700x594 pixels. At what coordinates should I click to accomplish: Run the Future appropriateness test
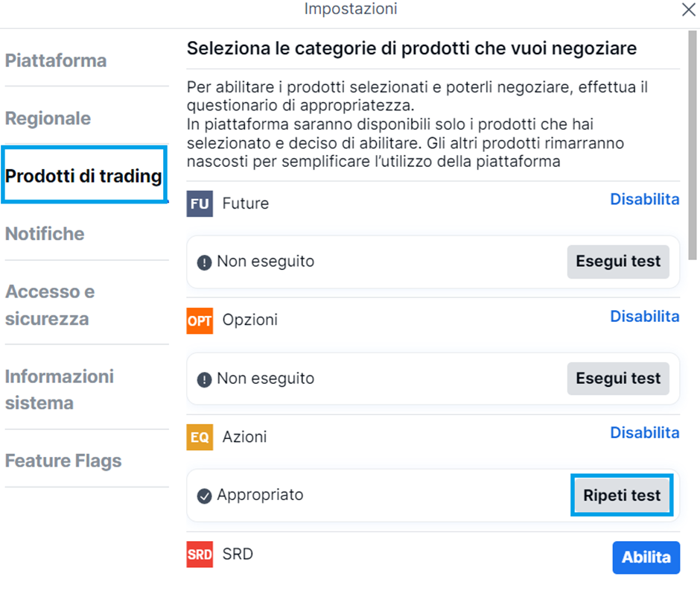(x=618, y=262)
